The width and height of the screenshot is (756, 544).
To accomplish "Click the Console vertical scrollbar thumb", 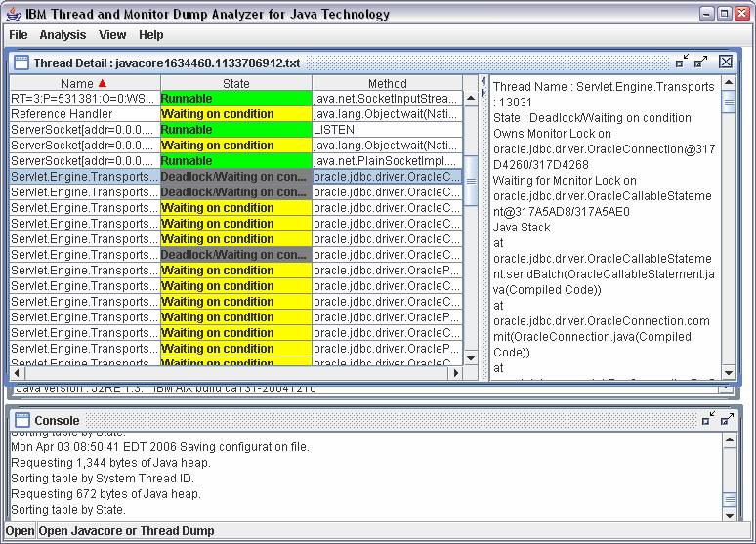I will coord(730,499).
